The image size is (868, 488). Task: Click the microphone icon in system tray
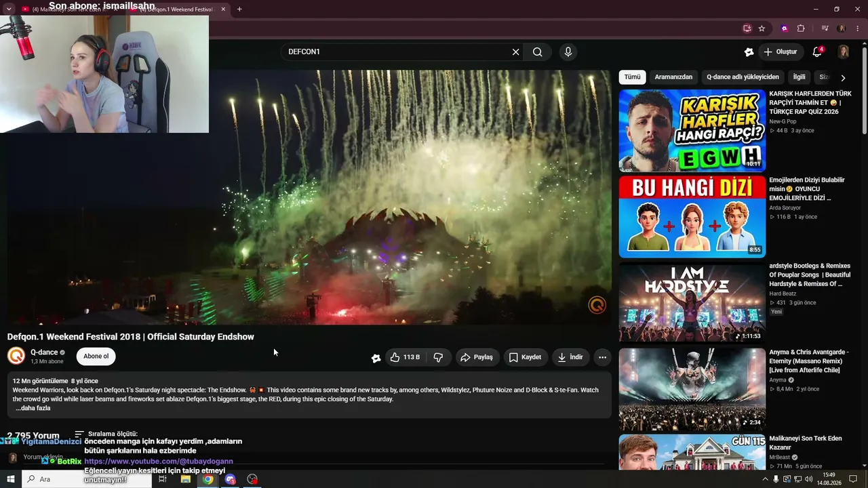(x=776, y=479)
